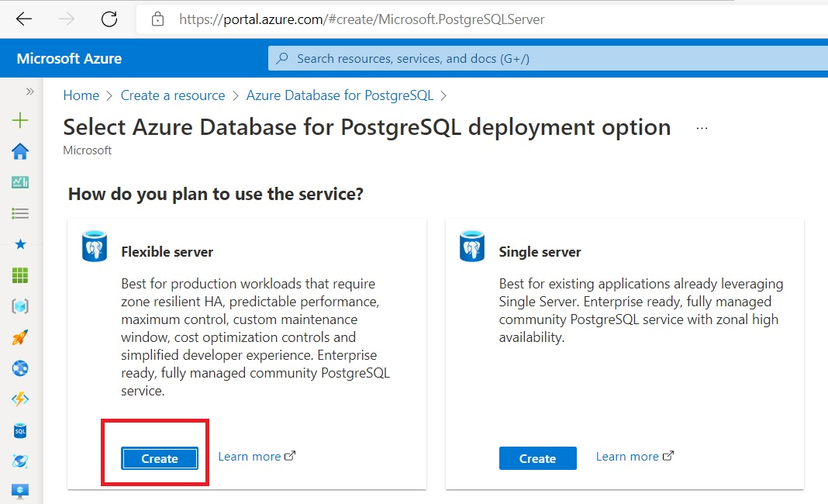The width and height of the screenshot is (828, 504).
Task: Go to Home breadcrumb link
Action: coord(81,95)
